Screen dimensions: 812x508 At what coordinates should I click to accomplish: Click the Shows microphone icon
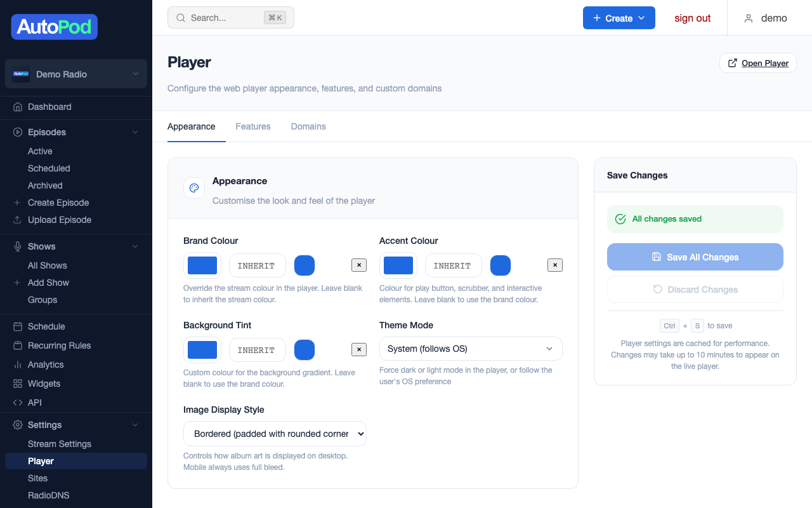[18, 246]
